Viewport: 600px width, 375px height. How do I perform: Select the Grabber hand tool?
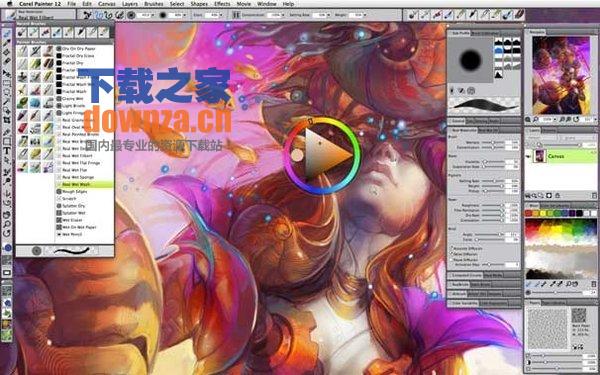pos(7,215)
